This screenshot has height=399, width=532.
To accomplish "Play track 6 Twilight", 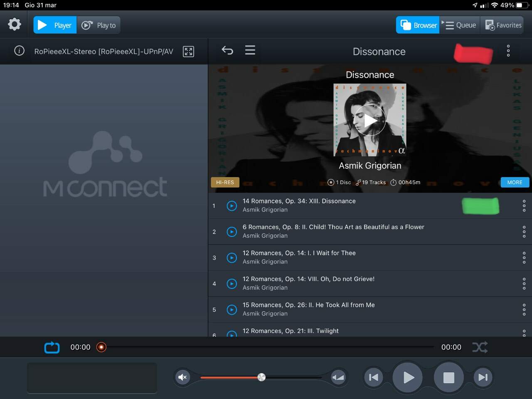I will click(232, 334).
